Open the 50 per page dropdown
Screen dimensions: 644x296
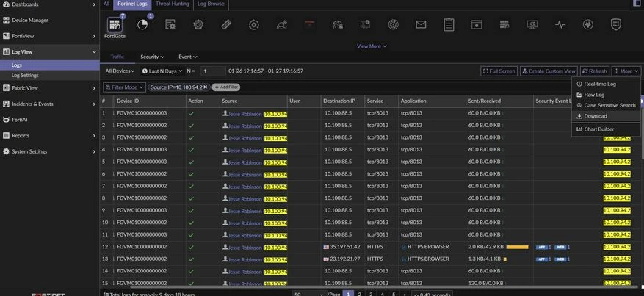coord(308,294)
